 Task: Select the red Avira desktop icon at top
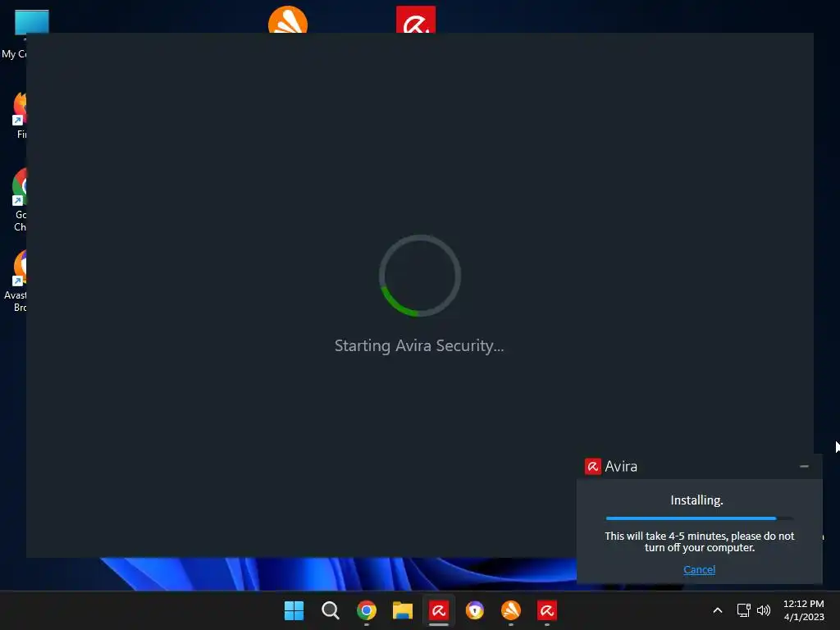click(x=416, y=20)
